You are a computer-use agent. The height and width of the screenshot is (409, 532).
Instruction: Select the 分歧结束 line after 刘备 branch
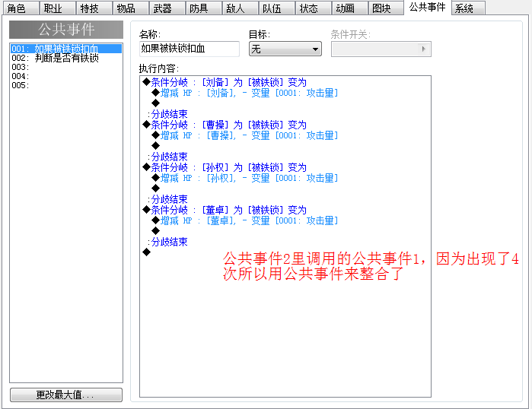tap(167, 114)
